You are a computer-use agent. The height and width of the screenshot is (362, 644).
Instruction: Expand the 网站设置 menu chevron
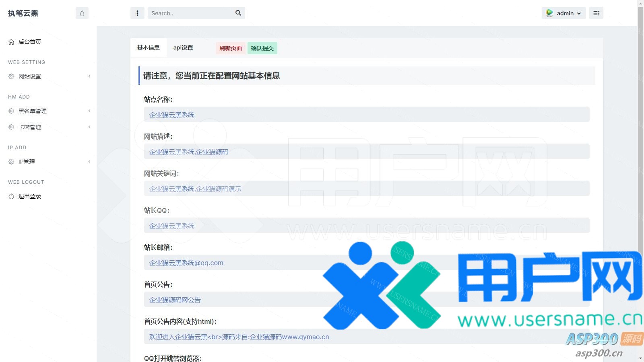tap(89, 76)
